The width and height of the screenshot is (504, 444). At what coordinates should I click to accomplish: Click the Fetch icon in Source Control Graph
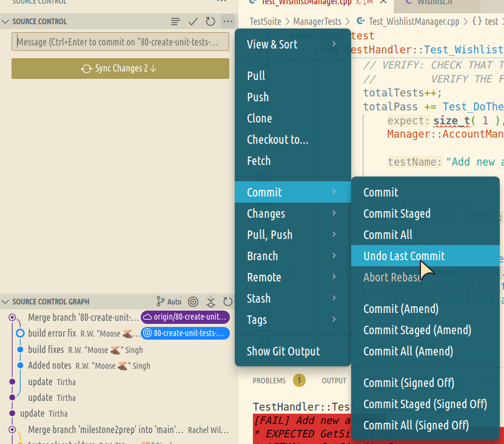[211, 301]
